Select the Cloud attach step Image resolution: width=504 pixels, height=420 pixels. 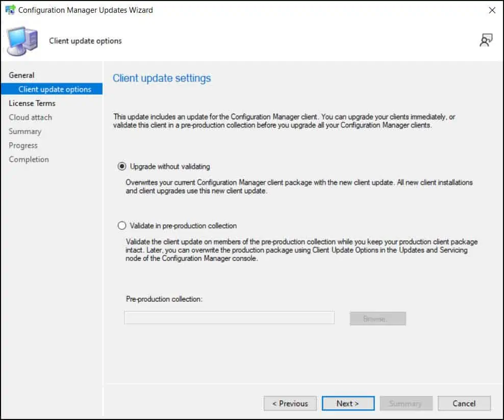point(30,117)
